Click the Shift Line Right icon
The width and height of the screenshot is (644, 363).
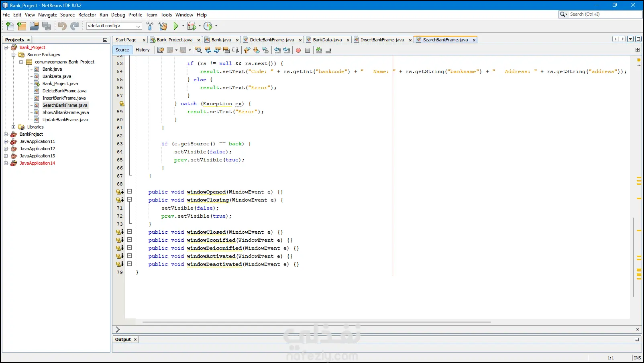click(287, 50)
